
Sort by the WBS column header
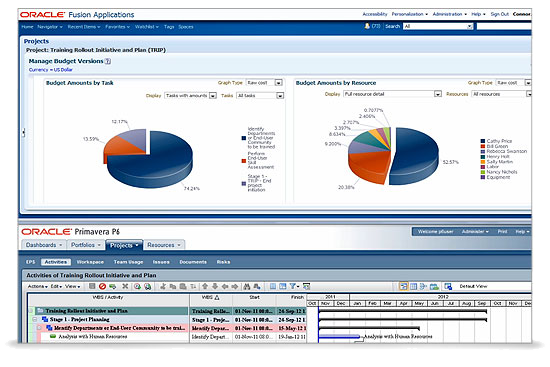tap(210, 297)
